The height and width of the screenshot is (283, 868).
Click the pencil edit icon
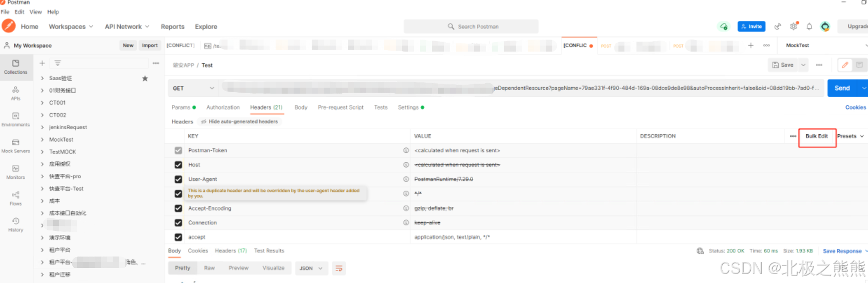[845, 65]
